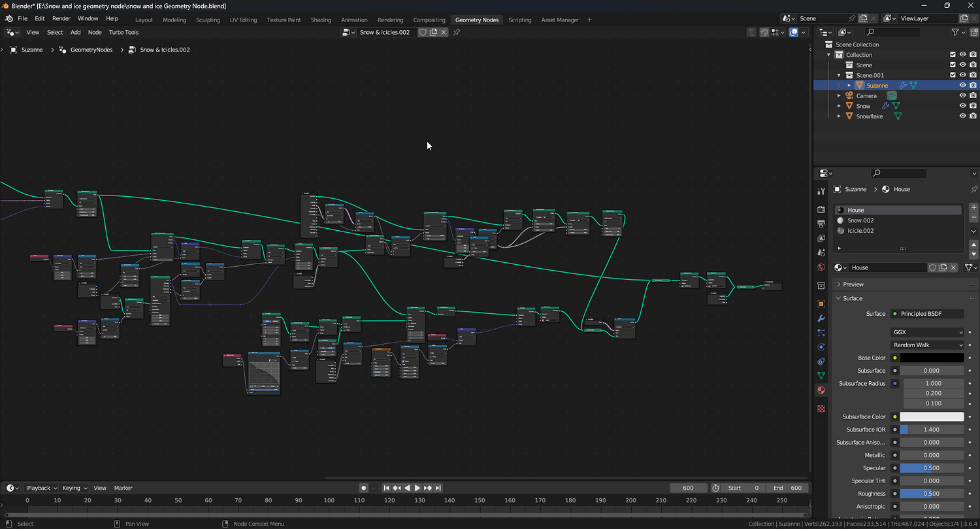Viewport: 980px width, 529px height.
Task: Open the Texture properties tab
Action: click(x=821, y=409)
